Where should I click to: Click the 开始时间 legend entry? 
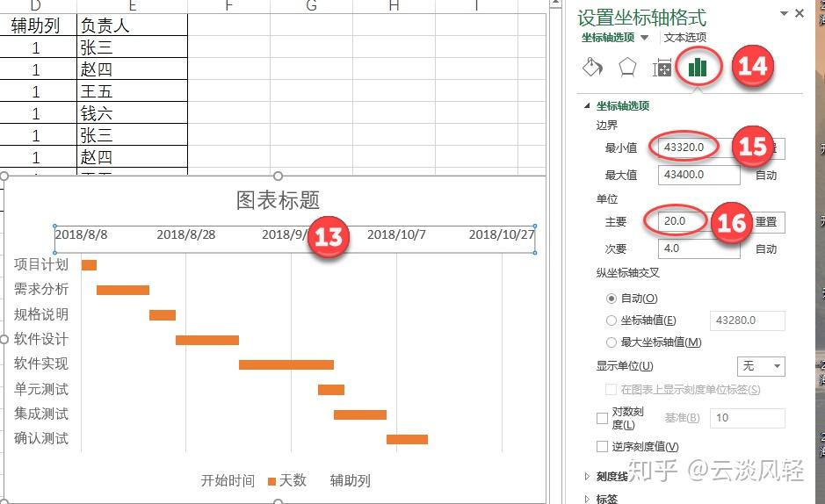tap(228, 480)
